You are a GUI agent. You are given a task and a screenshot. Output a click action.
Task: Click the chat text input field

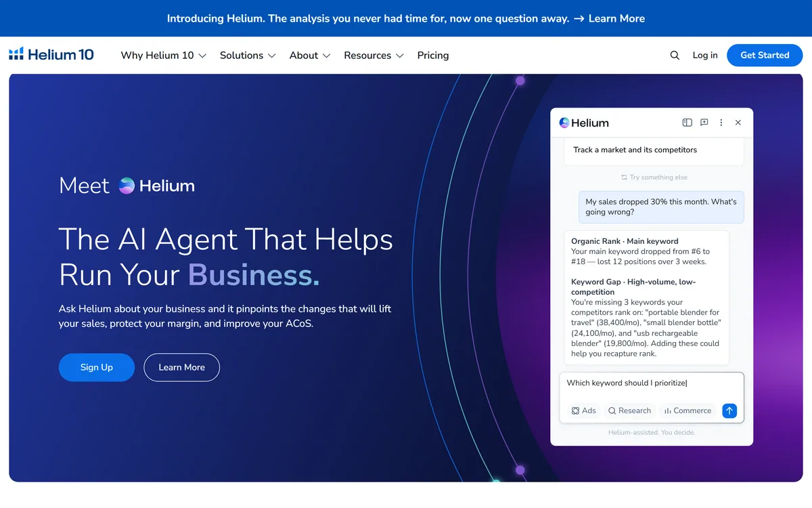pyautogui.click(x=652, y=383)
